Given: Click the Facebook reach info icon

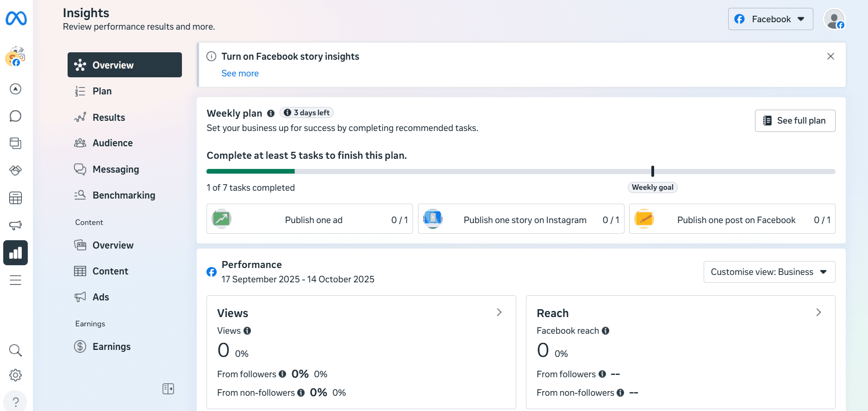Looking at the screenshot, I should click(606, 330).
